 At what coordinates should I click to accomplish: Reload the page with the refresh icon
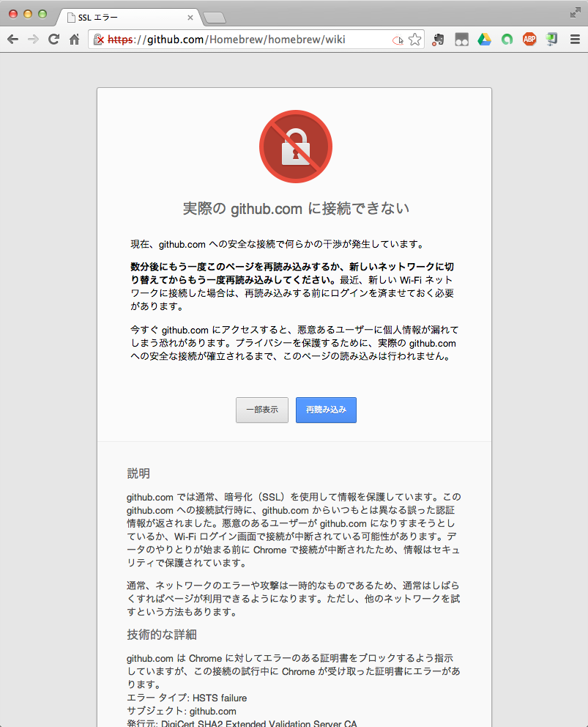pos(53,40)
